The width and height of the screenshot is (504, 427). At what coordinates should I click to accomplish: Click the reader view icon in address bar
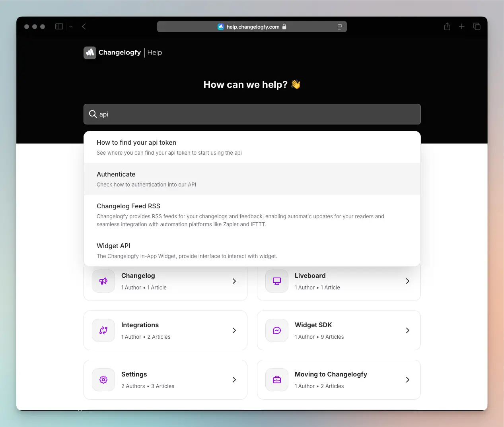(x=340, y=27)
